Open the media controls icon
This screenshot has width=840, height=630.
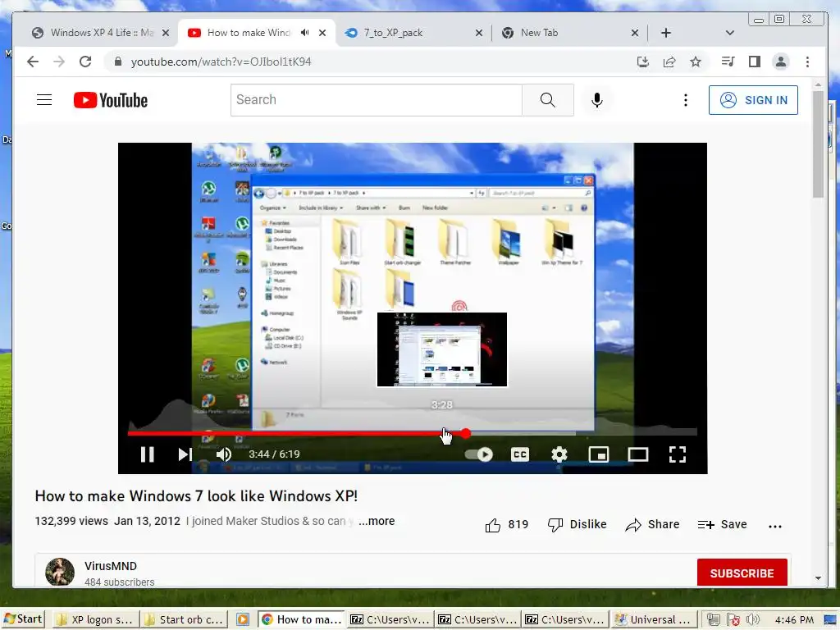click(x=728, y=62)
